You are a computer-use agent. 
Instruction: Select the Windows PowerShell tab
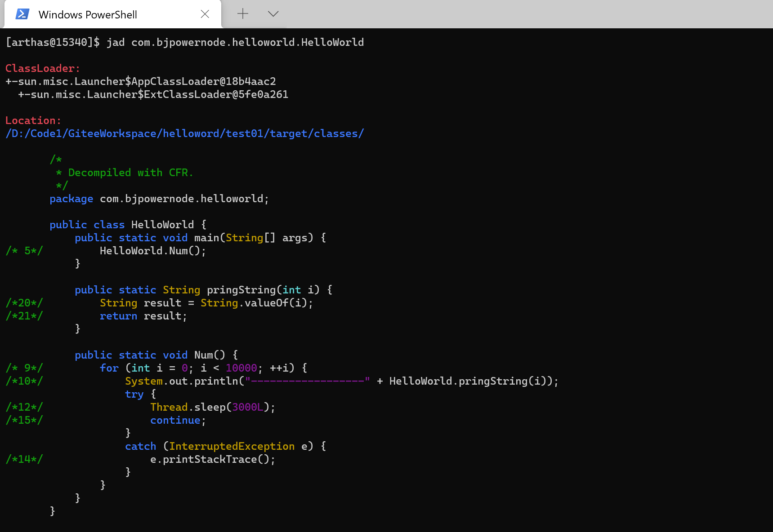click(112, 14)
